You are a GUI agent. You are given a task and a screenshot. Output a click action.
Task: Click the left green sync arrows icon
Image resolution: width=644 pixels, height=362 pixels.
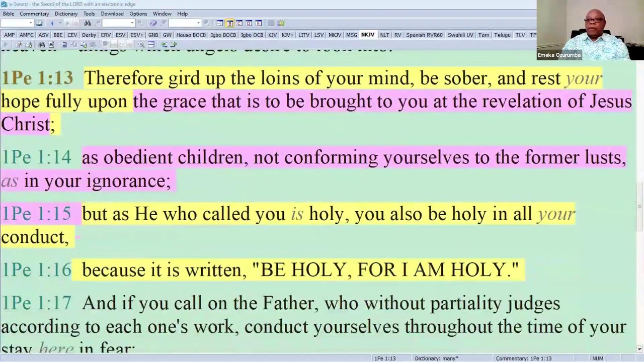(164, 44)
